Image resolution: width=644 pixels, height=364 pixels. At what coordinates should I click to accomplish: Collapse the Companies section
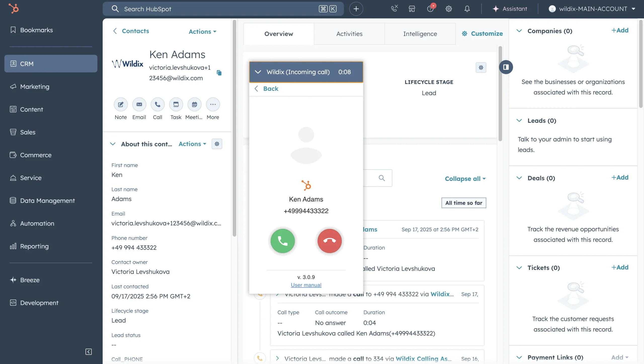pos(519,31)
